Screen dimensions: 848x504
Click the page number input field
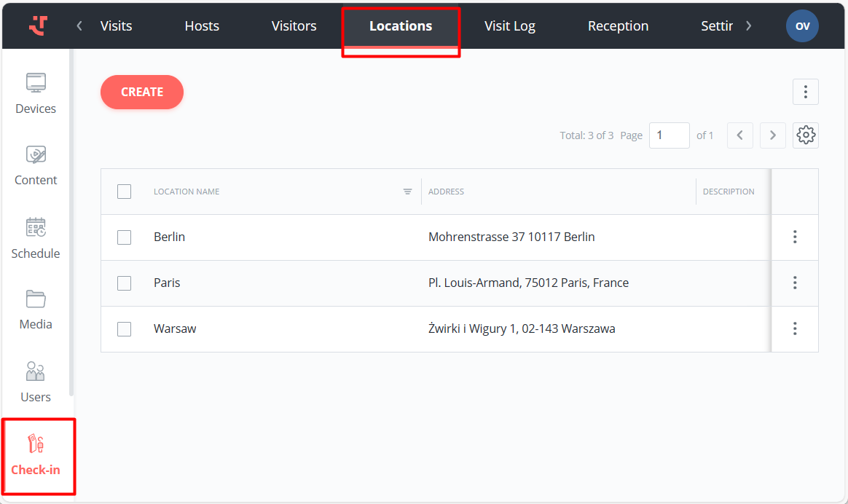(669, 135)
